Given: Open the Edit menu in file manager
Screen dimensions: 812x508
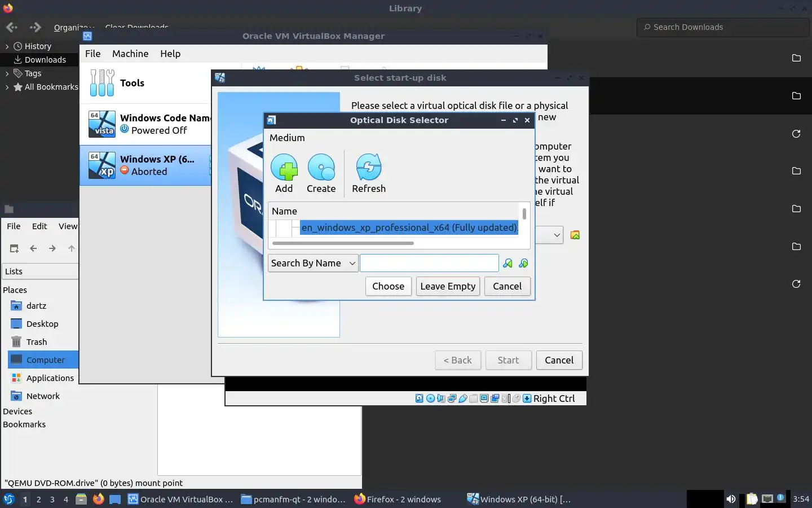Looking at the screenshot, I should [39, 226].
